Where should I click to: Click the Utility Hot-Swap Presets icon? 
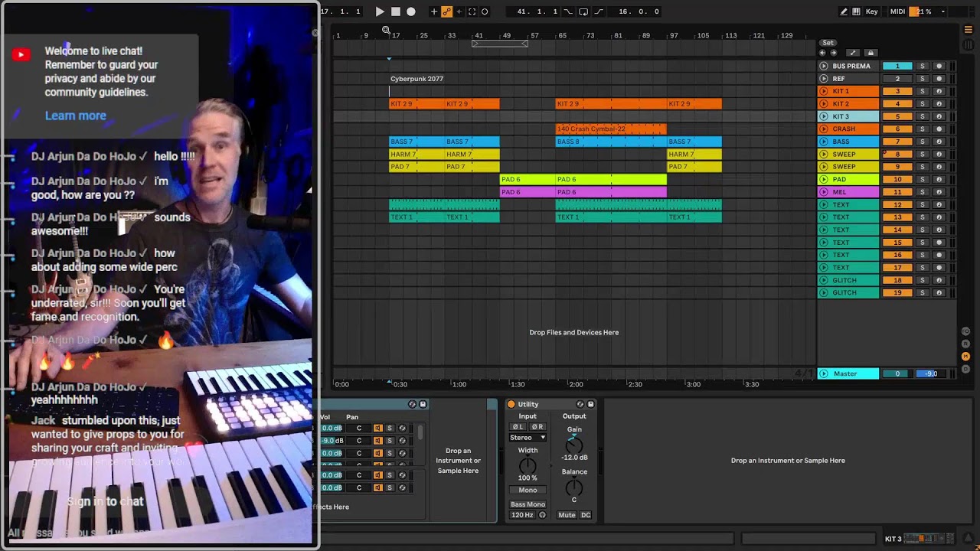[x=580, y=404]
